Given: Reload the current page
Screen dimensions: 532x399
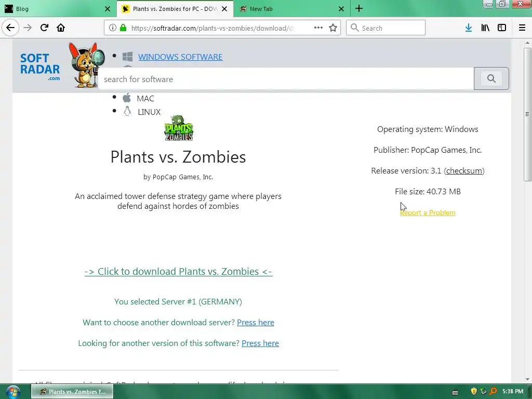Looking at the screenshot, I should [x=44, y=28].
